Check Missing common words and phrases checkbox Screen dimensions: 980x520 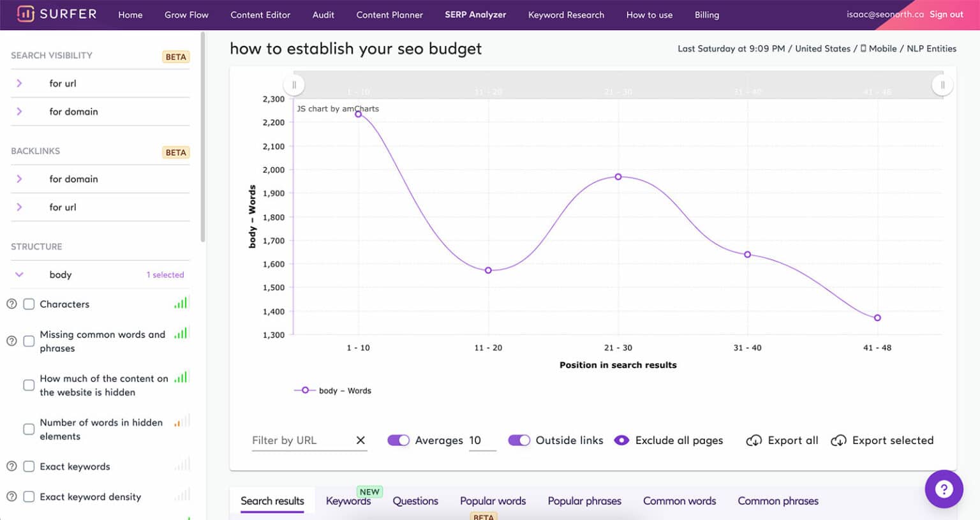tap(29, 341)
